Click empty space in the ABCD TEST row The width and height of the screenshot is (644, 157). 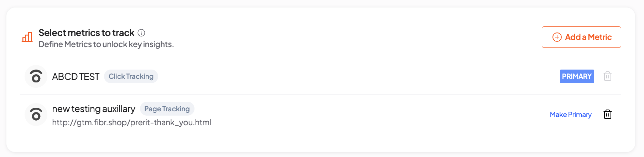click(x=356, y=76)
